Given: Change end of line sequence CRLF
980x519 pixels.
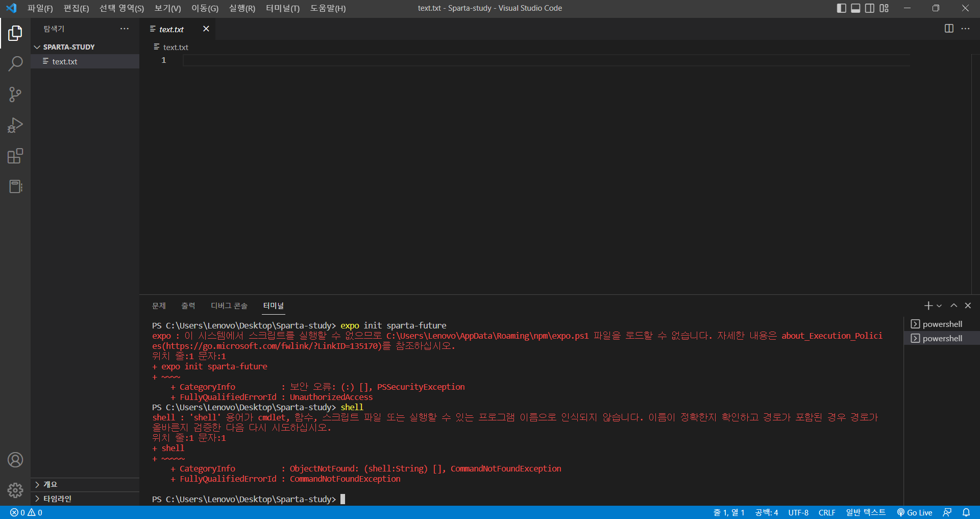Looking at the screenshot, I should (x=827, y=512).
